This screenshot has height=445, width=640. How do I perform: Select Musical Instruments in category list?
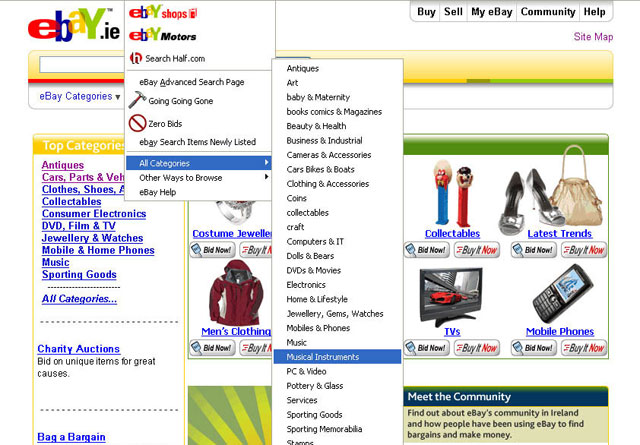(x=337, y=357)
